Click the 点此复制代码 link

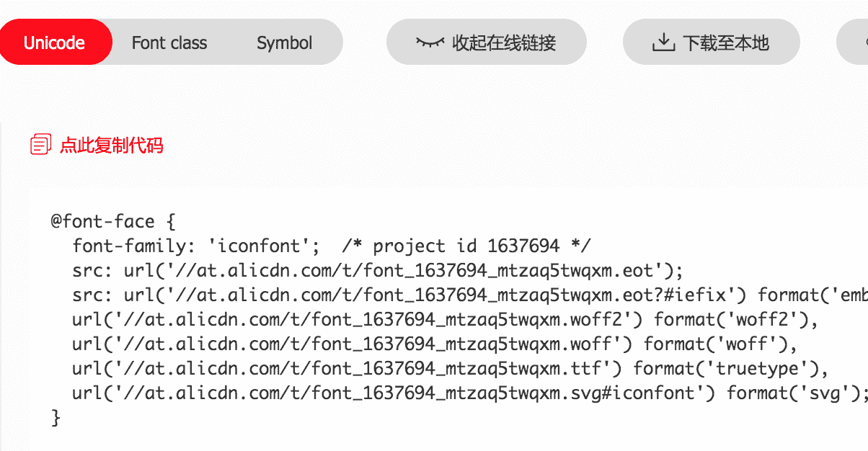click(111, 146)
